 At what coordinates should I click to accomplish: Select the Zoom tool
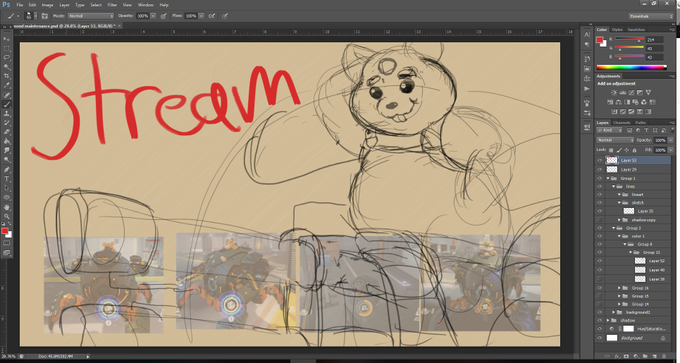click(7, 216)
